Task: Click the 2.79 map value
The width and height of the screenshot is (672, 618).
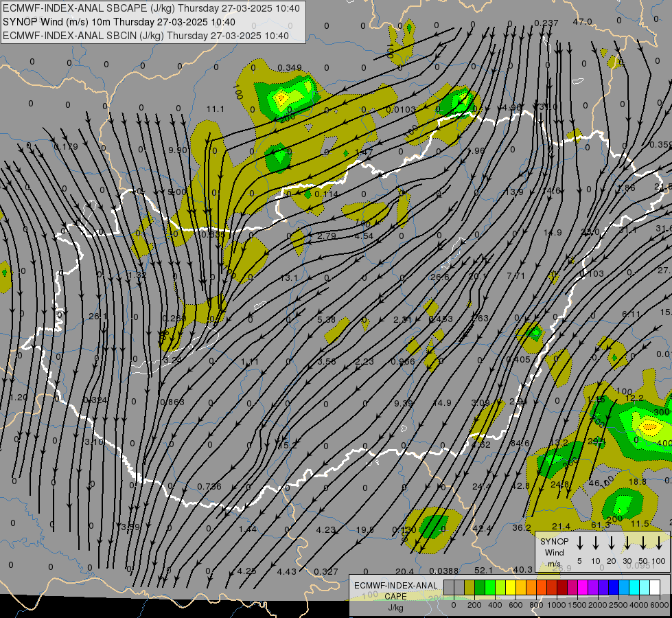Action: point(327,236)
